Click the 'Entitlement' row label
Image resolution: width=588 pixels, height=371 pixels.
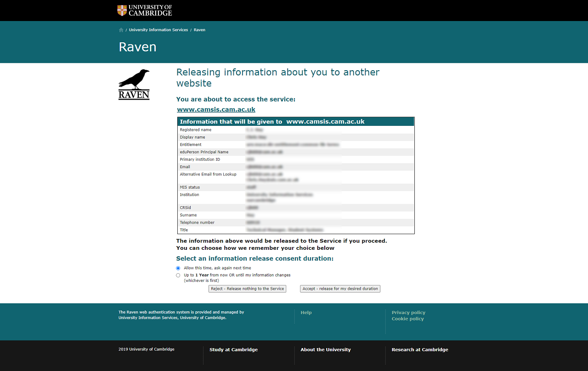[191, 145]
